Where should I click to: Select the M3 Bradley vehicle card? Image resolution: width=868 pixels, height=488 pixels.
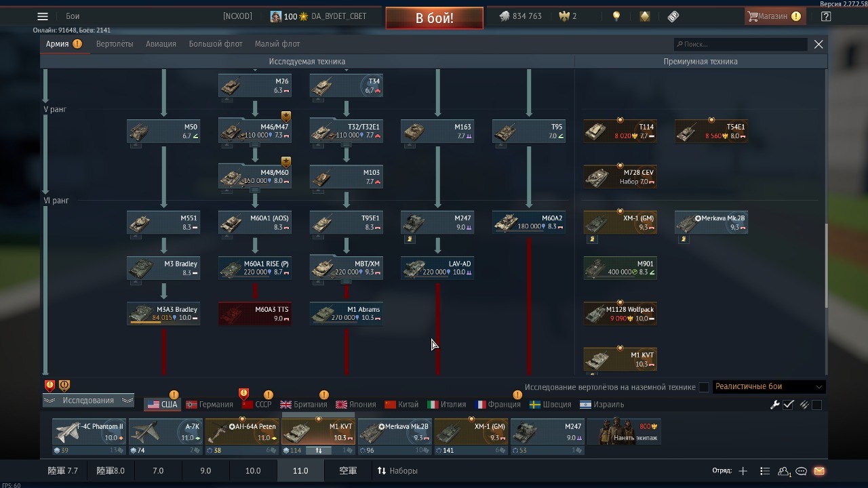coord(163,268)
